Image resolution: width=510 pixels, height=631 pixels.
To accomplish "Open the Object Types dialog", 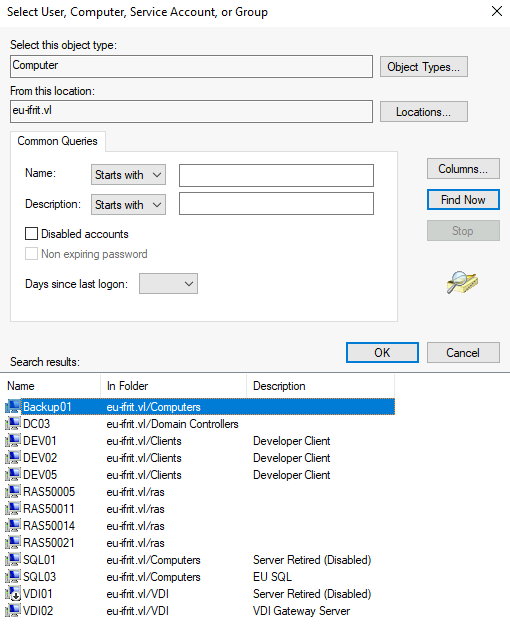I will click(423, 67).
